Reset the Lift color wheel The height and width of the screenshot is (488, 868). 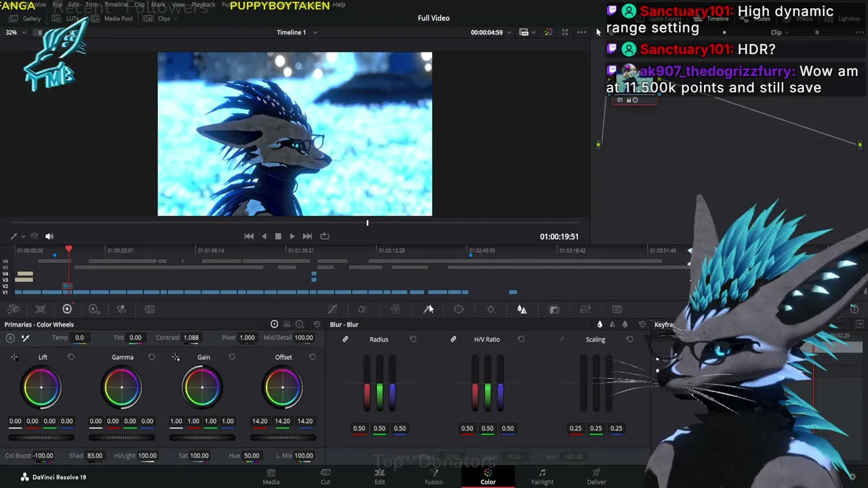point(71,357)
